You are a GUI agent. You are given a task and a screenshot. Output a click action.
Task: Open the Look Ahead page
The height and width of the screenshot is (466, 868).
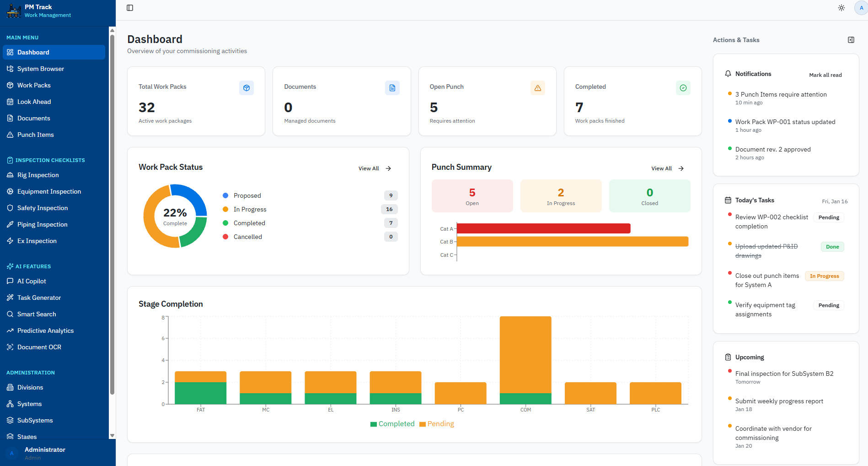54,102
